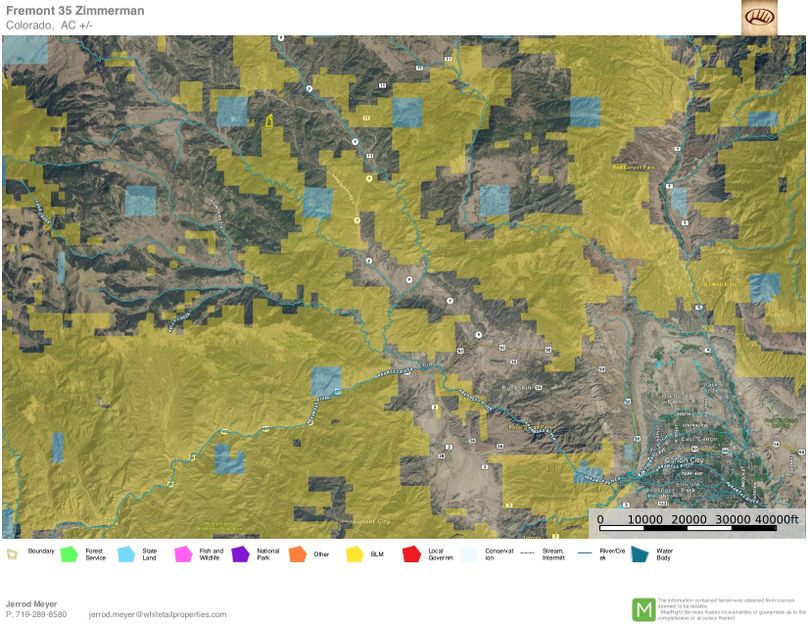
Task: Click the orange Other legend icon
Action: coord(297,553)
